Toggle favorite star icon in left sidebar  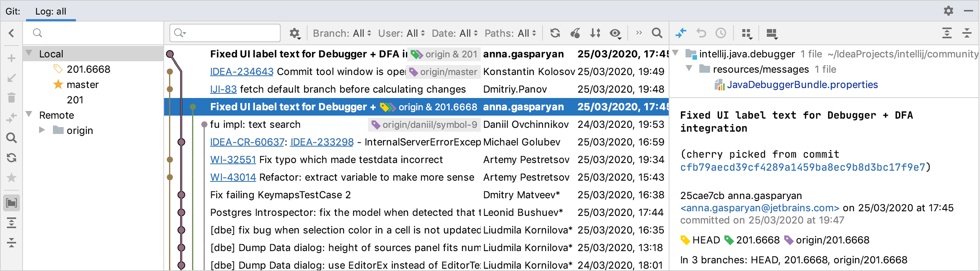click(12, 178)
